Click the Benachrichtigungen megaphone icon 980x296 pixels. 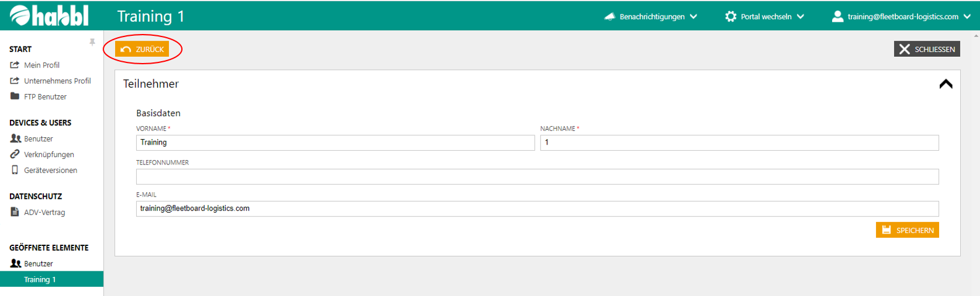[609, 17]
